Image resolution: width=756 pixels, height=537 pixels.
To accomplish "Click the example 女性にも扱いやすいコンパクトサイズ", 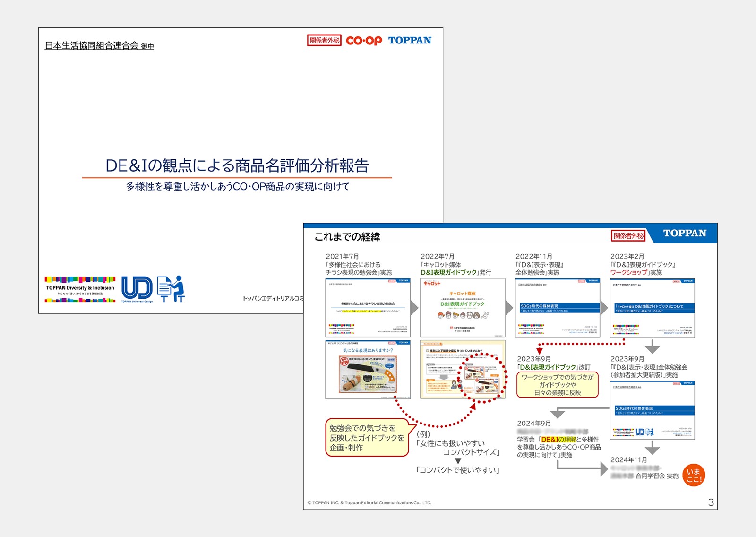I will pyautogui.click(x=458, y=448).
